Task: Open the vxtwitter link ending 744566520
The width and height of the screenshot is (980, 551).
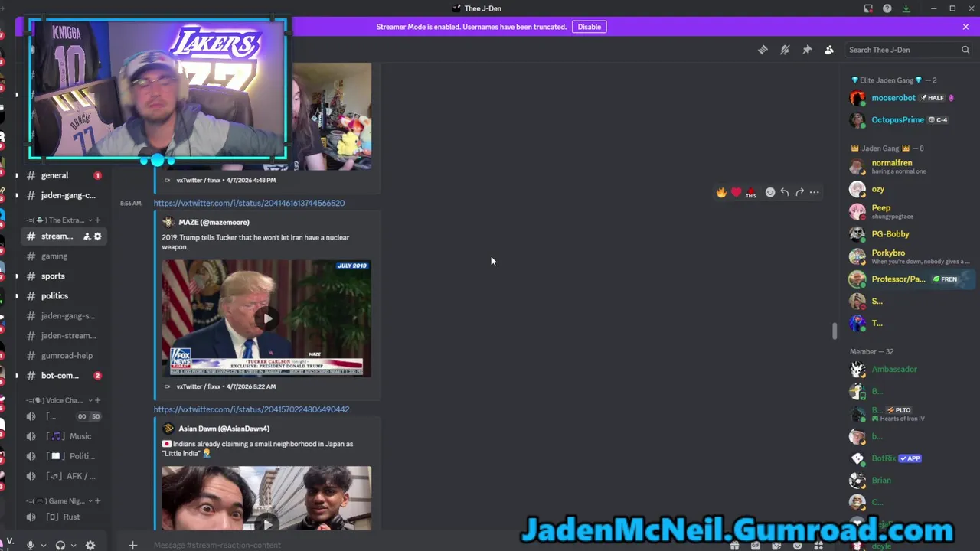Action: (249, 203)
